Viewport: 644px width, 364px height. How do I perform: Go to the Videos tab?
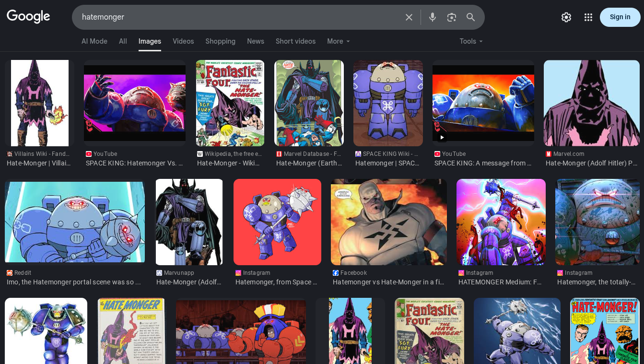tap(183, 41)
